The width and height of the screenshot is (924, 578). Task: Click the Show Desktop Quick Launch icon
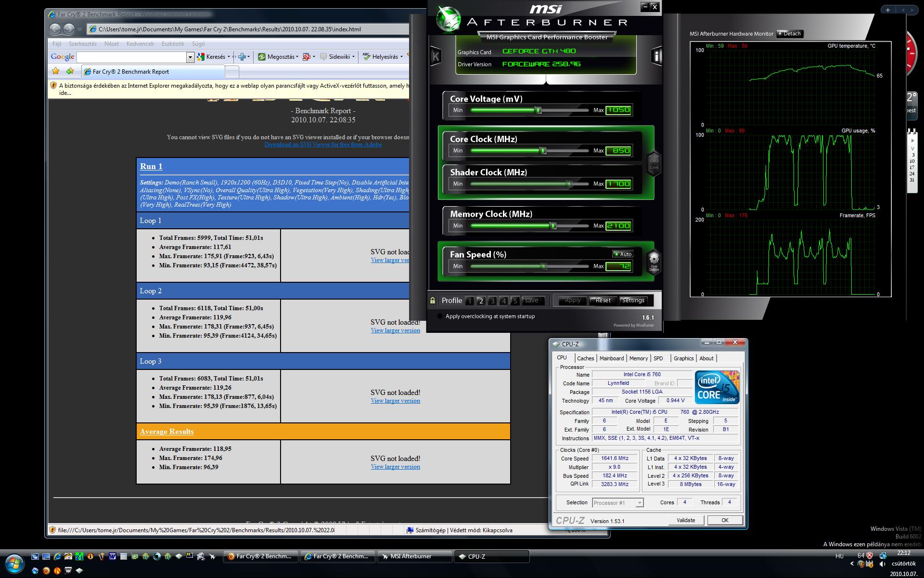pyautogui.click(x=46, y=556)
